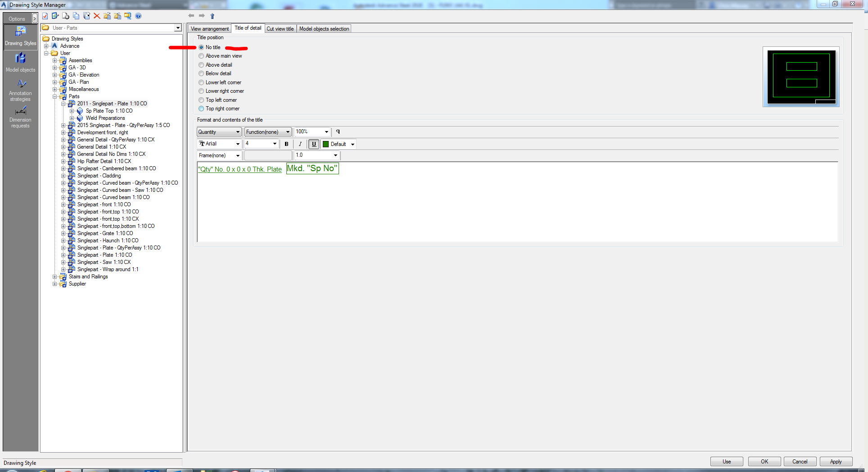
Task: Open the Annotation strategies sidebar section
Action: point(21,90)
